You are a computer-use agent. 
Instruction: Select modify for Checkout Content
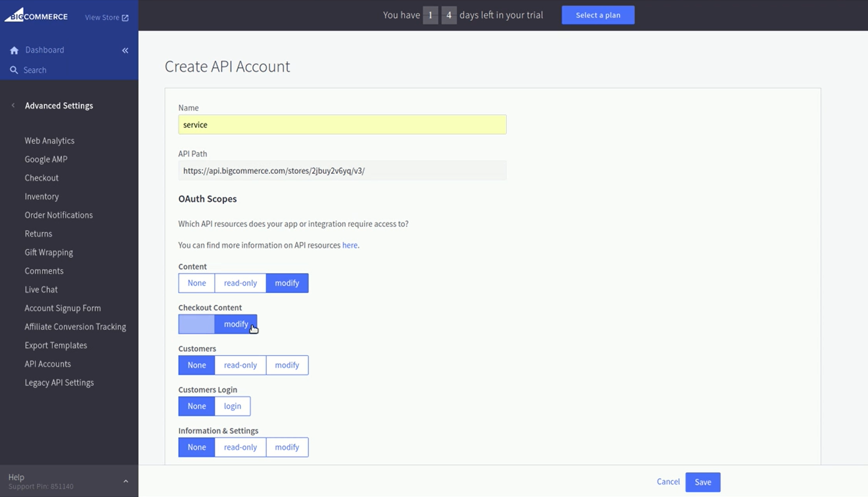236,324
